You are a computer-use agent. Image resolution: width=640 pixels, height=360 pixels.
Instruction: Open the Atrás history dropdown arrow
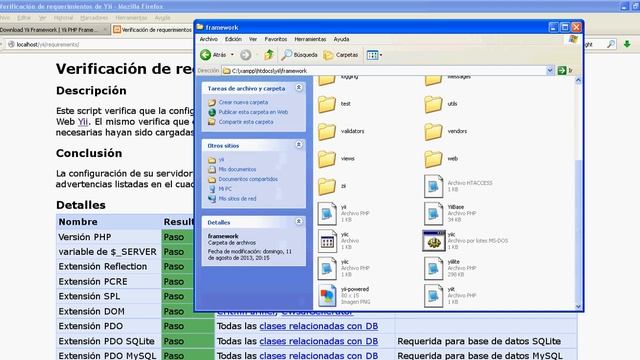232,55
